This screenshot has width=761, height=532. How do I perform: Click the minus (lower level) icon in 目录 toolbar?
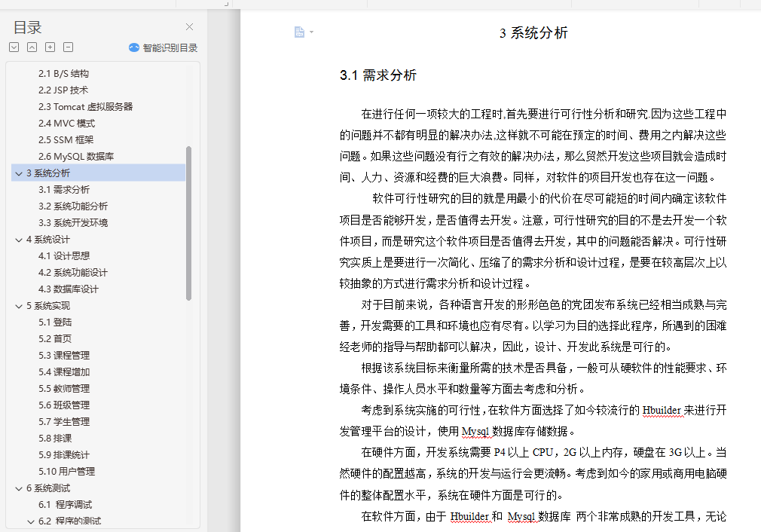(x=69, y=47)
